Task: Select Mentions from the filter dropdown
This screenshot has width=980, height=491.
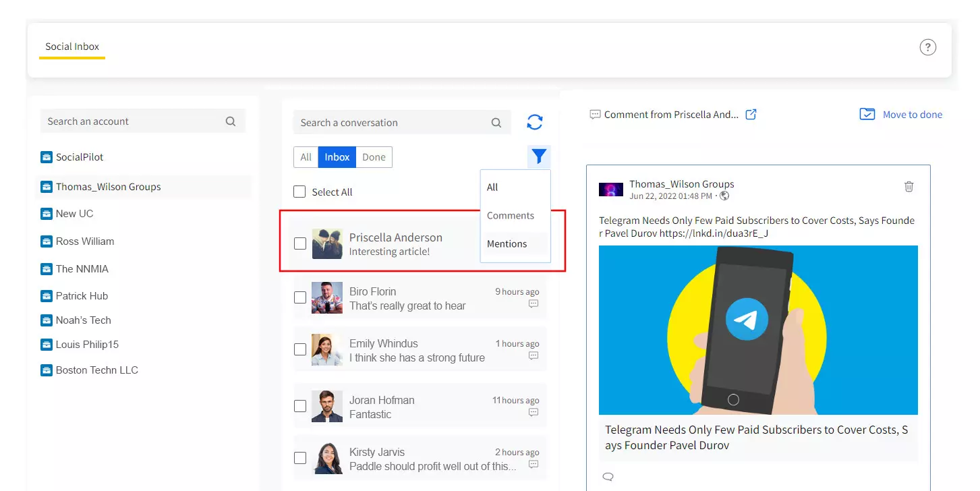Action: tap(507, 243)
